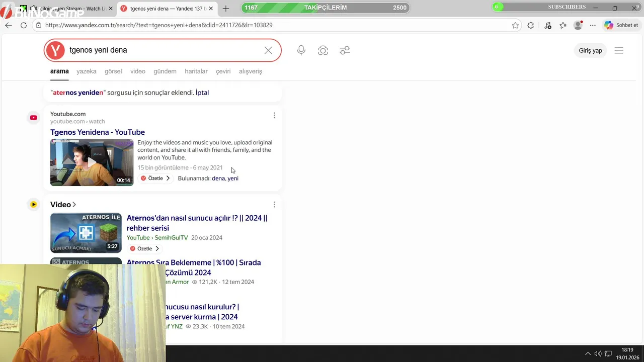
Task: Open 'Aternos'dan nasıl sunucu açılır' video link
Action: (197, 223)
